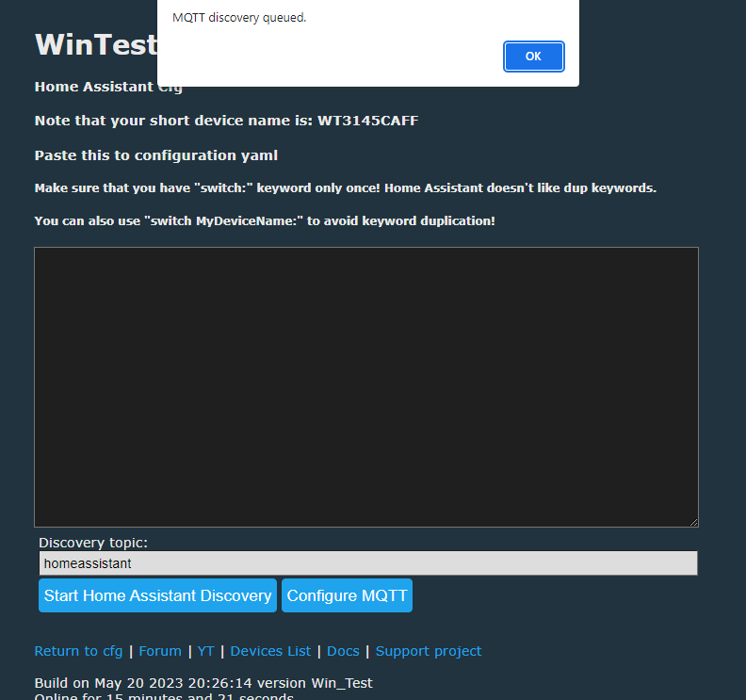The height and width of the screenshot is (700, 746).
Task: Click the 'Paste this to configuration yaml' heading
Action: click(156, 155)
